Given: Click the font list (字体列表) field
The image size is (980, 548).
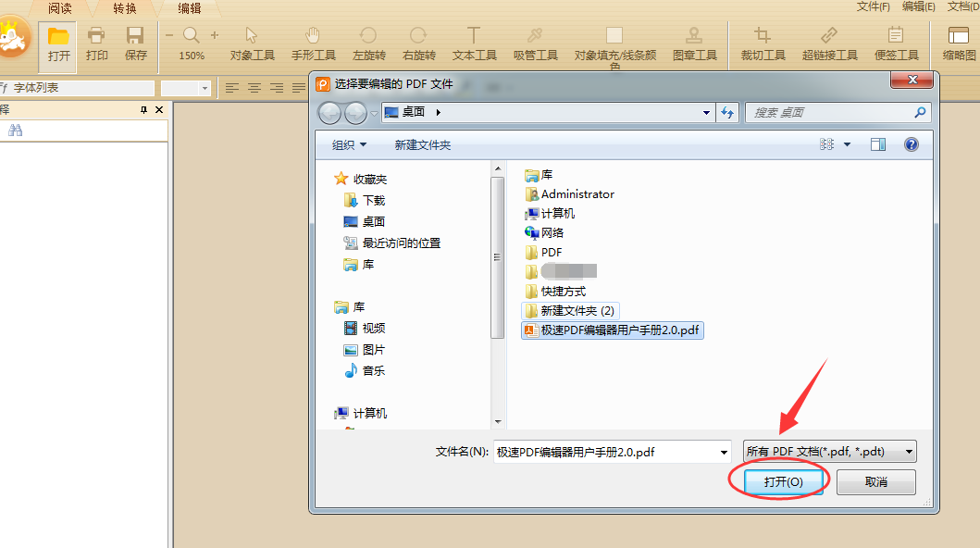Looking at the screenshot, I should (78, 88).
